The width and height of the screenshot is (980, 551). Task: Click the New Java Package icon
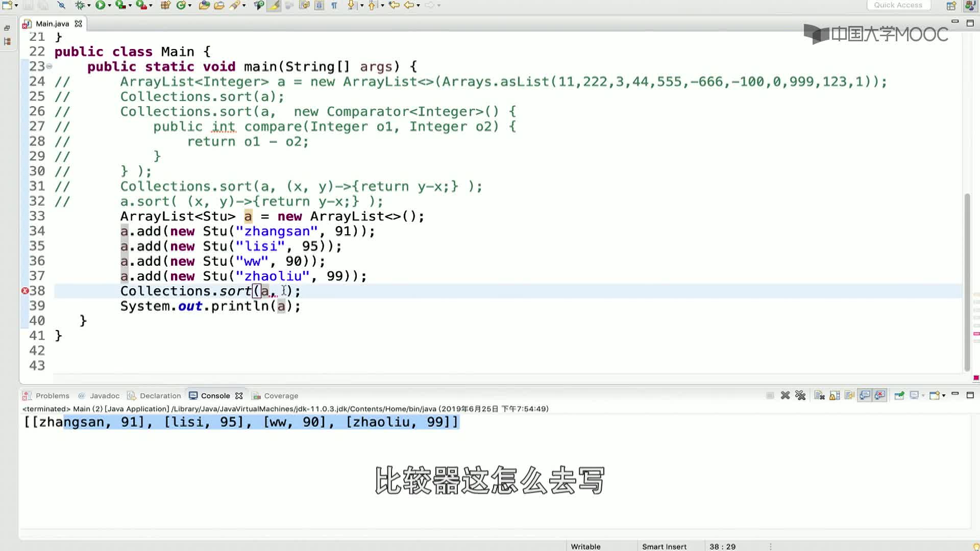click(x=165, y=5)
